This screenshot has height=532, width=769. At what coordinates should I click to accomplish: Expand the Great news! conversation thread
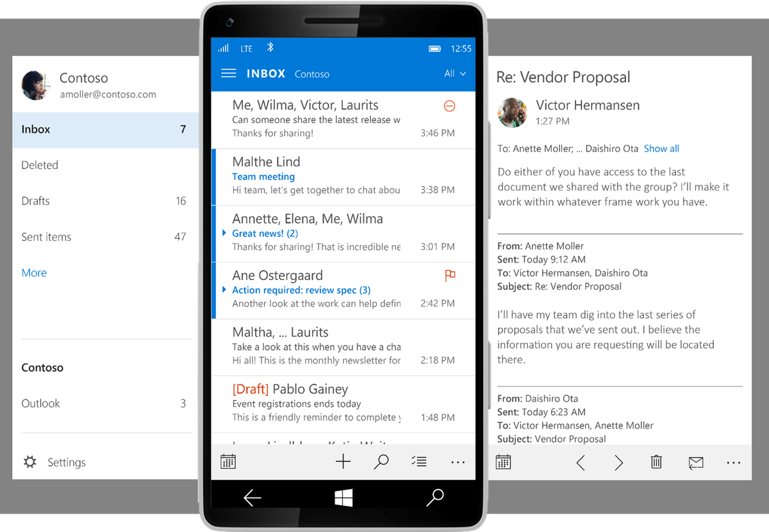pyautogui.click(x=223, y=233)
